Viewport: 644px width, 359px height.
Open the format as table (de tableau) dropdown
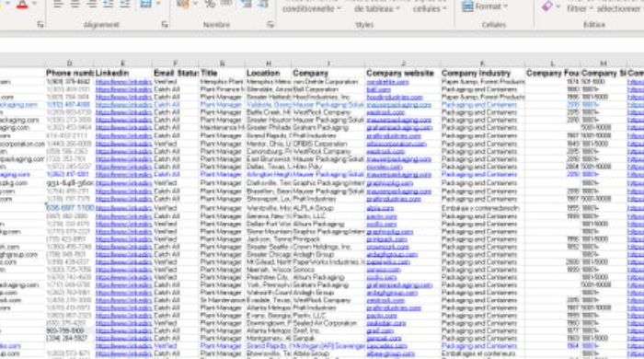(376, 8)
